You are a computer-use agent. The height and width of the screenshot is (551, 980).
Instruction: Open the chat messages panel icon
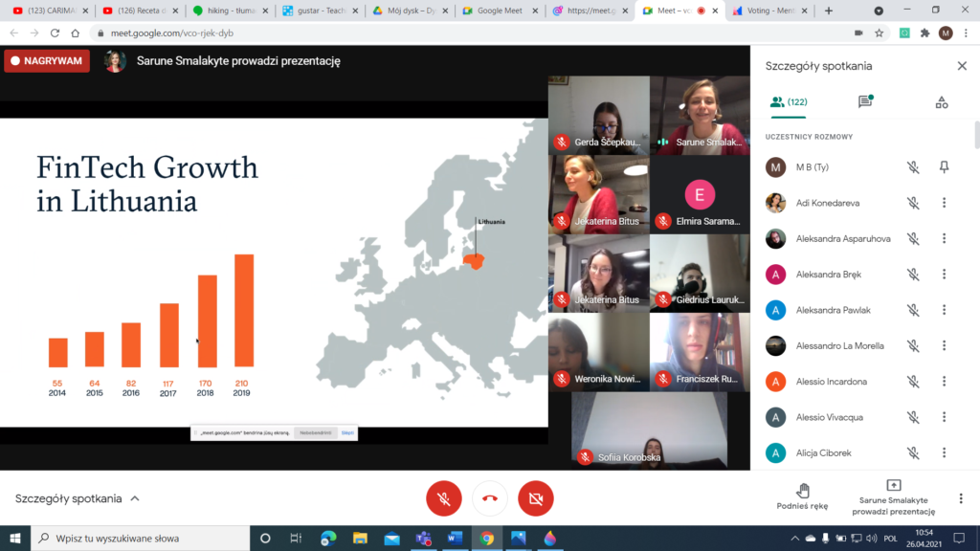[865, 102]
